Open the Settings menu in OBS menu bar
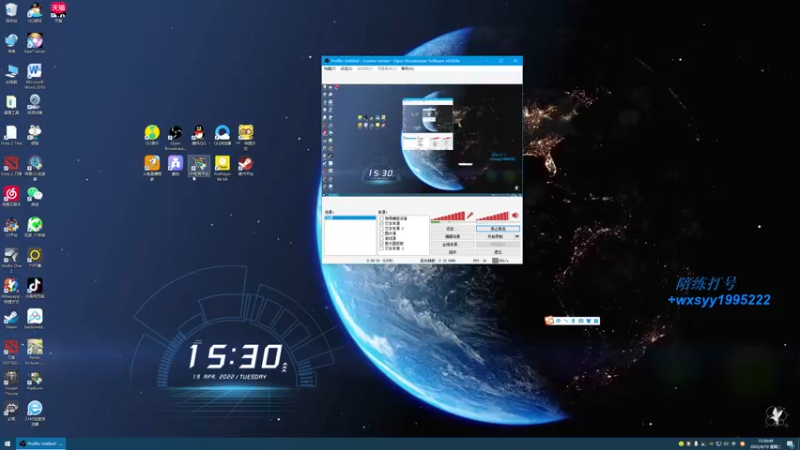 346,68
